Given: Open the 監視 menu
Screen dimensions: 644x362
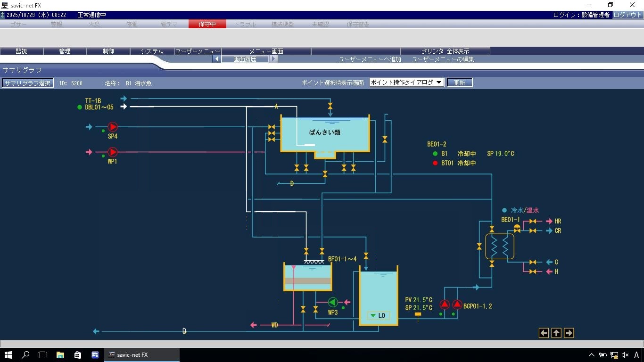Looking at the screenshot, I should pyautogui.click(x=21, y=51).
